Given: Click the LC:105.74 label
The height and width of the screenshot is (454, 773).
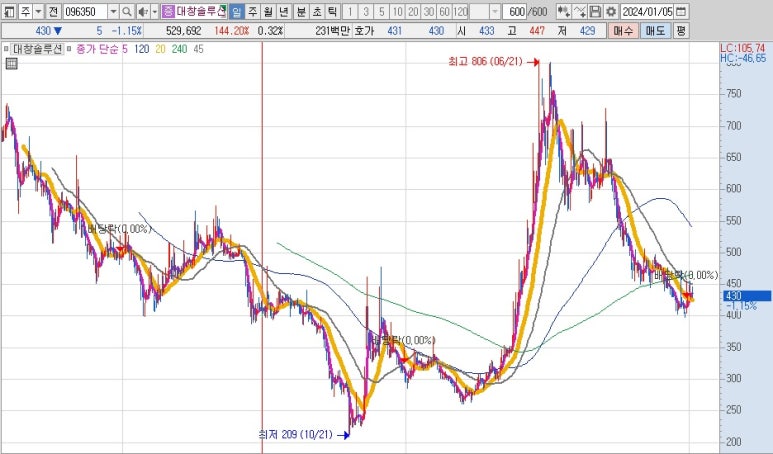Looking at the screenshot, I should [743, 48].
